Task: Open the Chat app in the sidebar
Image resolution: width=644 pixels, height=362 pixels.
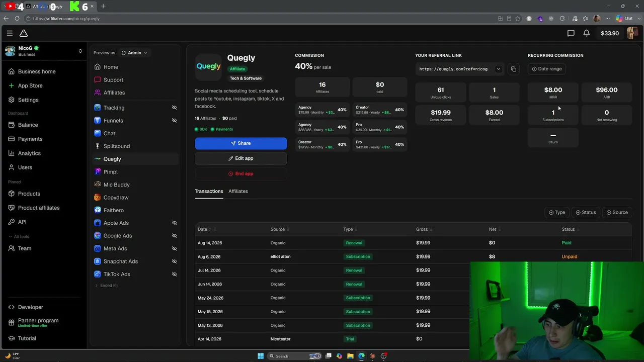Action: coord(109,133)
